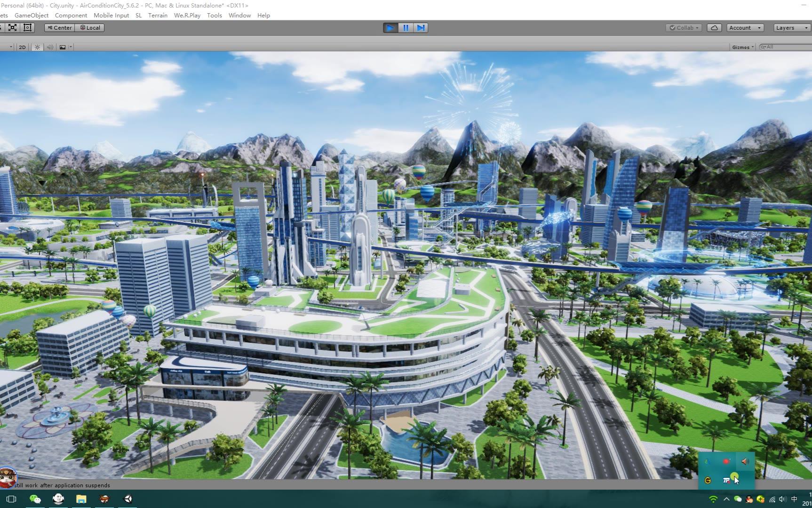Open Wi-Fi network settings in the system tray

tap(713, 500)
